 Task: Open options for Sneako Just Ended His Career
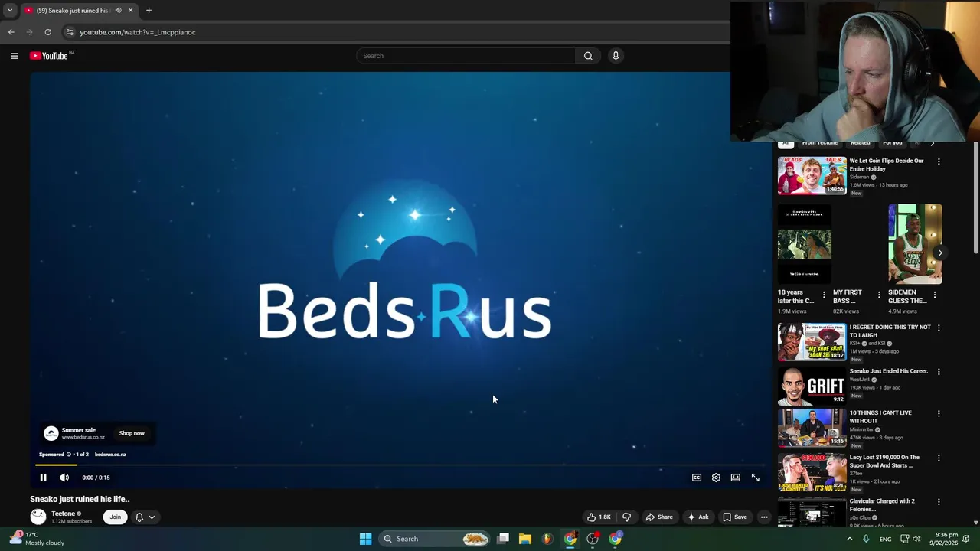click(939, 371)
